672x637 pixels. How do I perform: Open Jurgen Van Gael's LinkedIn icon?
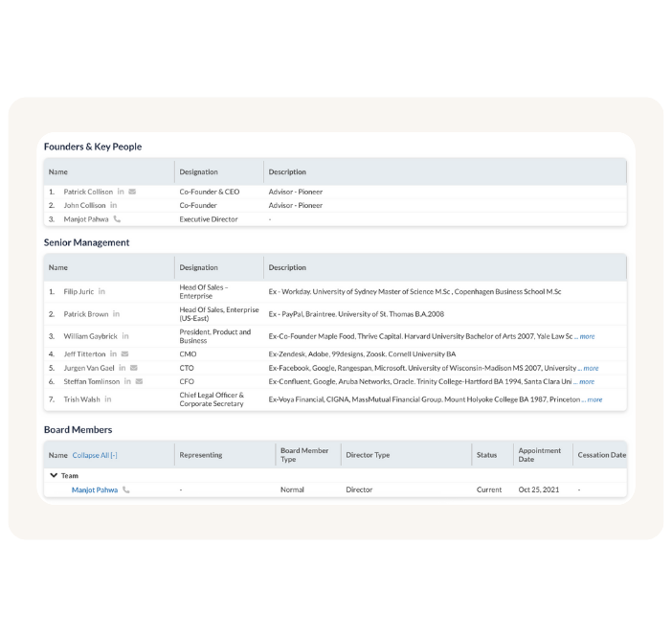(123, 368)
